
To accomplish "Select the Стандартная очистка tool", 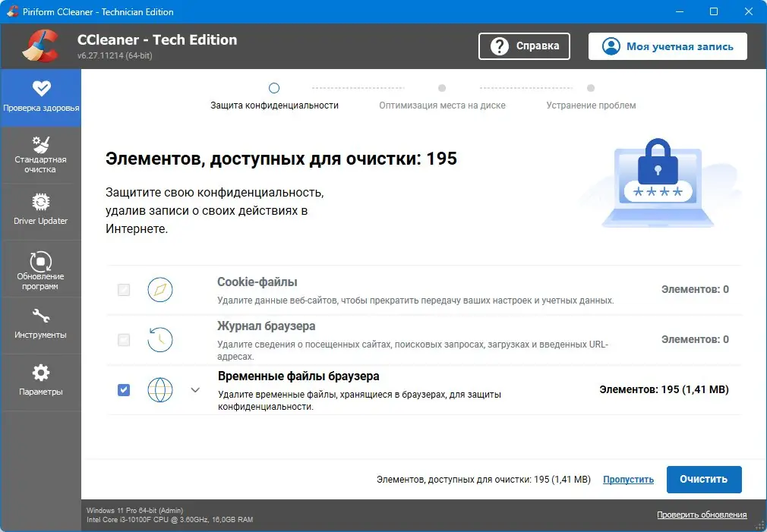I will click(x=41, y=154).
